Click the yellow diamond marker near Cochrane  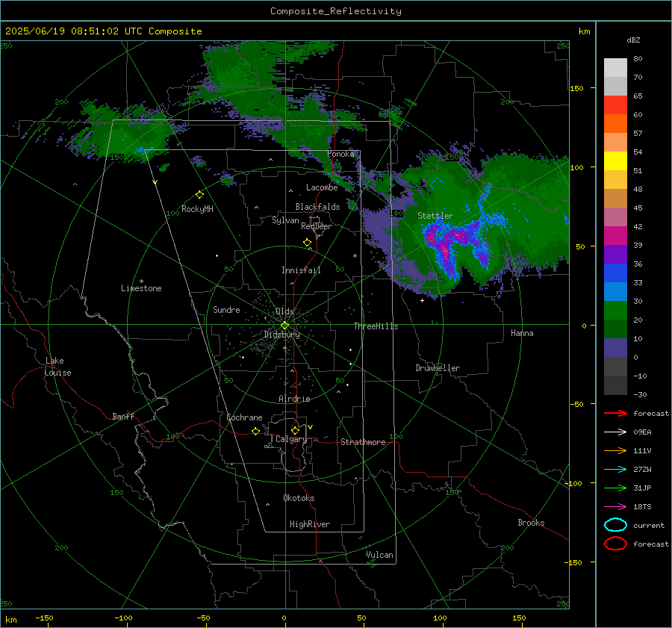256,432
